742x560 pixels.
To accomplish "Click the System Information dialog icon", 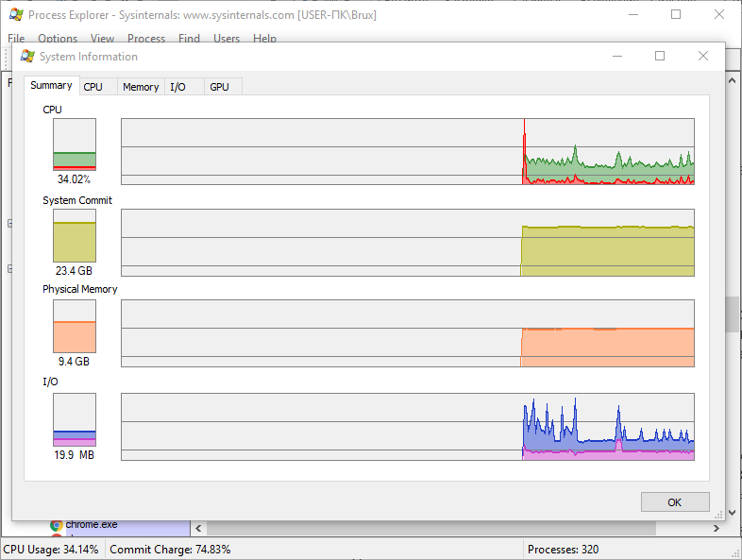I will tap(27, 57).
